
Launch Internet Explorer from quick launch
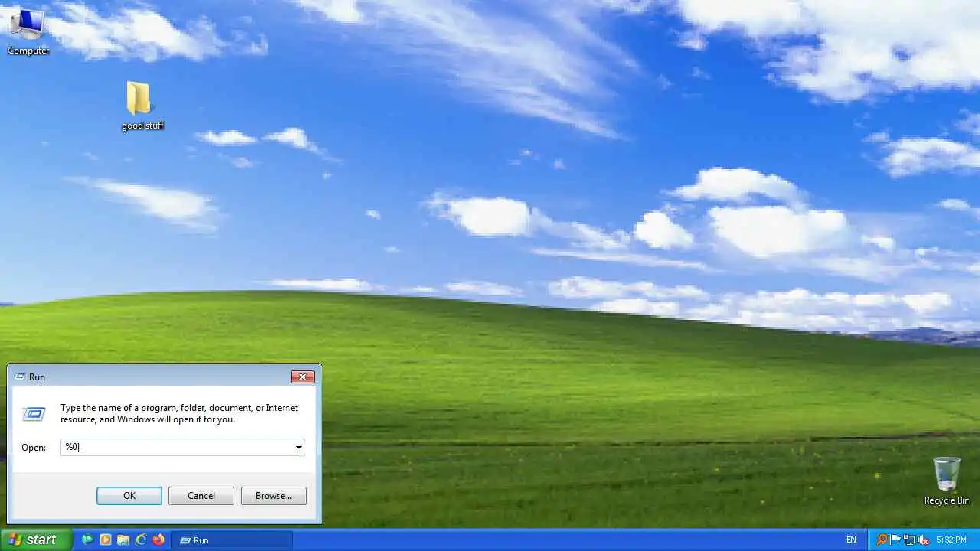[x=141, y=540]
